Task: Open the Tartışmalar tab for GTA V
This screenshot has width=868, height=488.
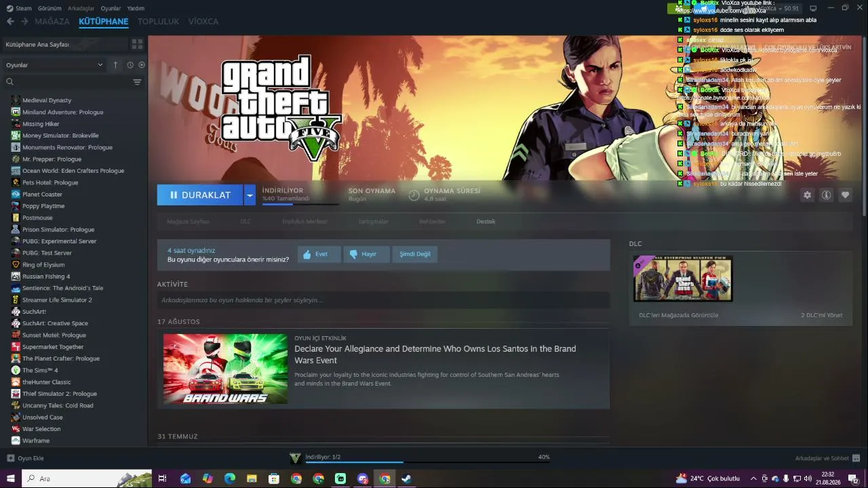Action: point(373,222)
